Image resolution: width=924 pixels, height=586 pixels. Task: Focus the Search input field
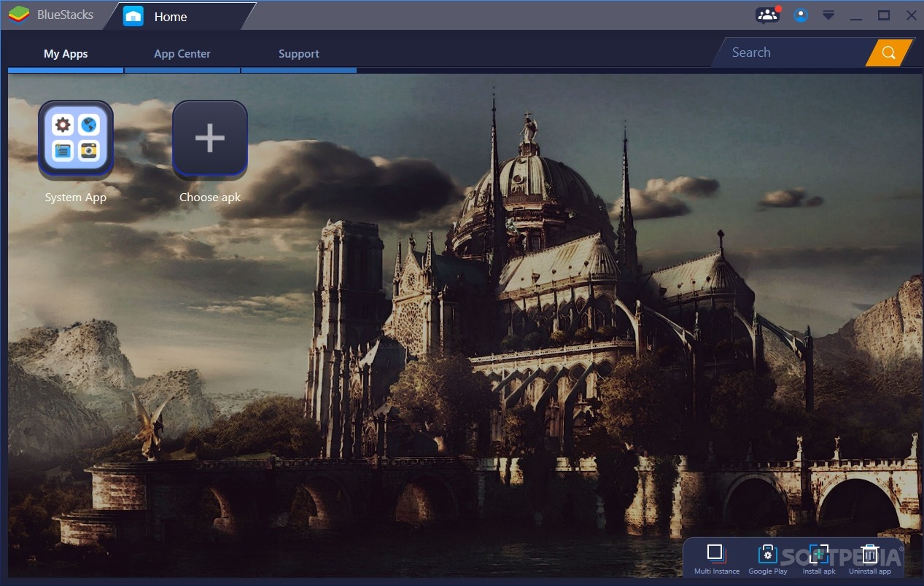tap(793, 52)
